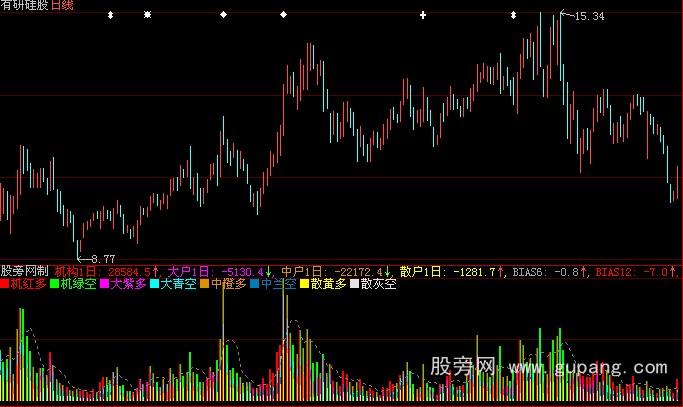
Task: Click the 机构1日 value 28584.5
Action: [129, 272]
